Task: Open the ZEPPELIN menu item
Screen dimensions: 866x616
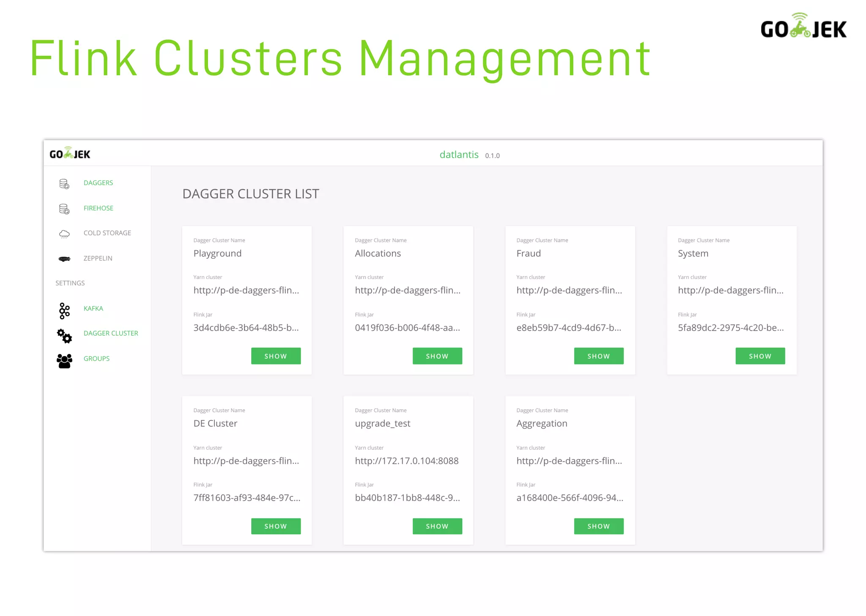Action: coord(98,258)
